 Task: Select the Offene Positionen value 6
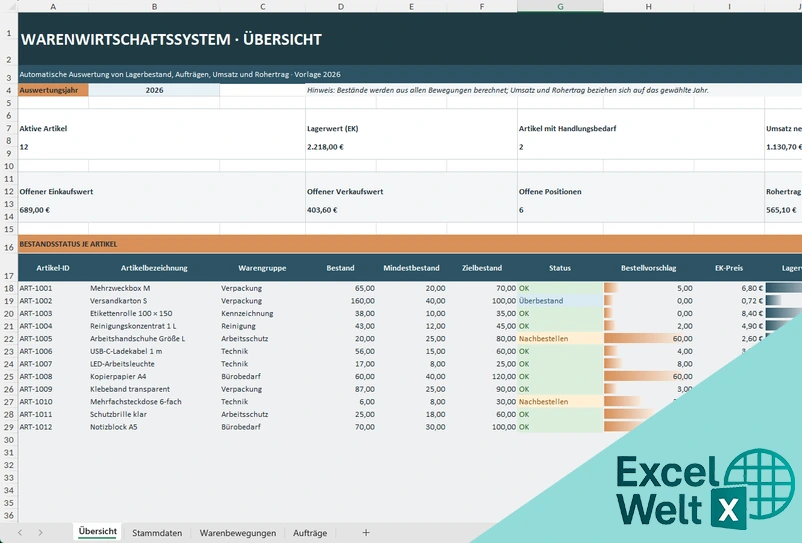click(x=521, y=210)
